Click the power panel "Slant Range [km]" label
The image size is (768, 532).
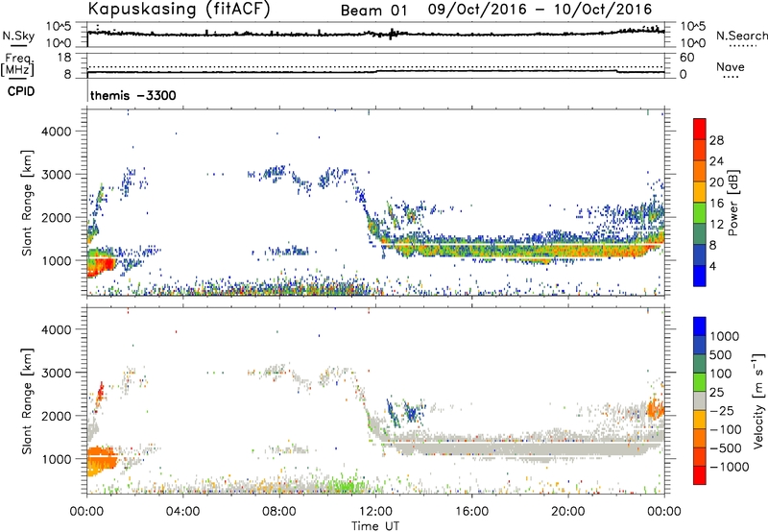pyautogui.click(x=28, y=203)
